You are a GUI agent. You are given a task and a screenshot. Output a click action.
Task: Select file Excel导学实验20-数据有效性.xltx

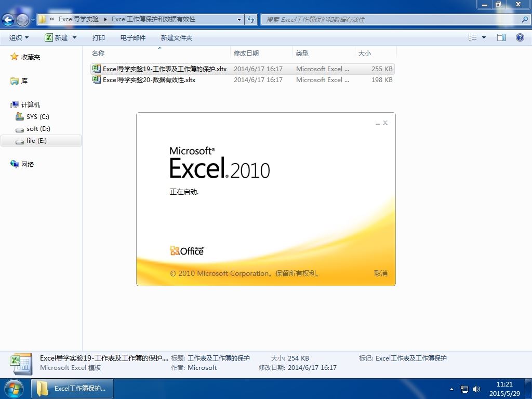[243, 79]
